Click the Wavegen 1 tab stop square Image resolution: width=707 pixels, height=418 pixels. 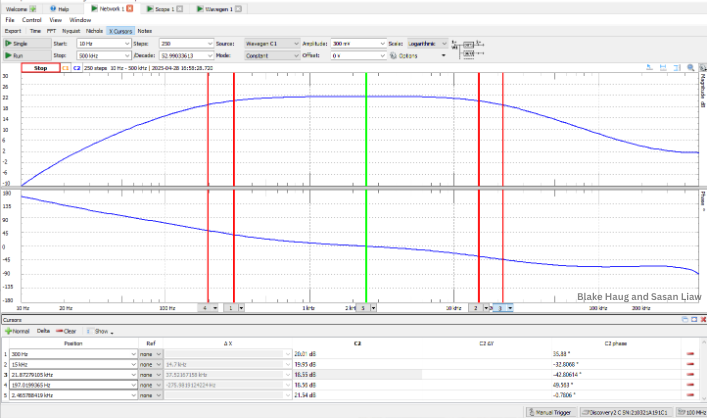click(239, 9)
